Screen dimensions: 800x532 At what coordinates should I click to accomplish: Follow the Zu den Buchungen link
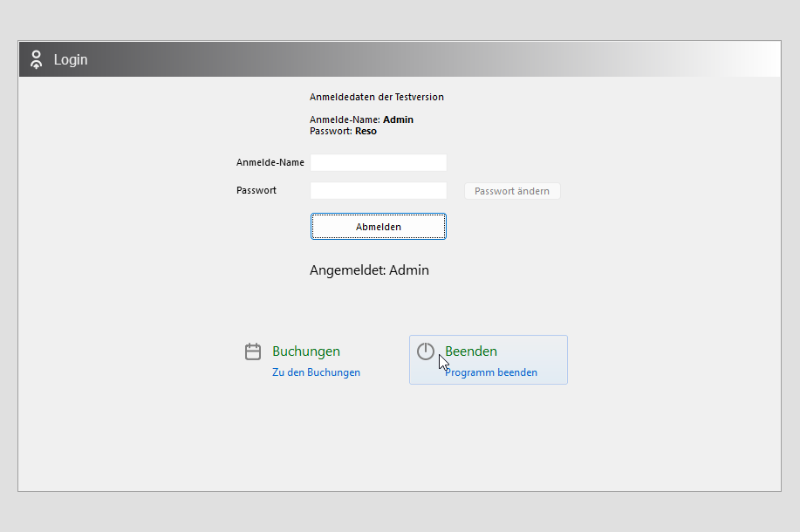[316, 372]
